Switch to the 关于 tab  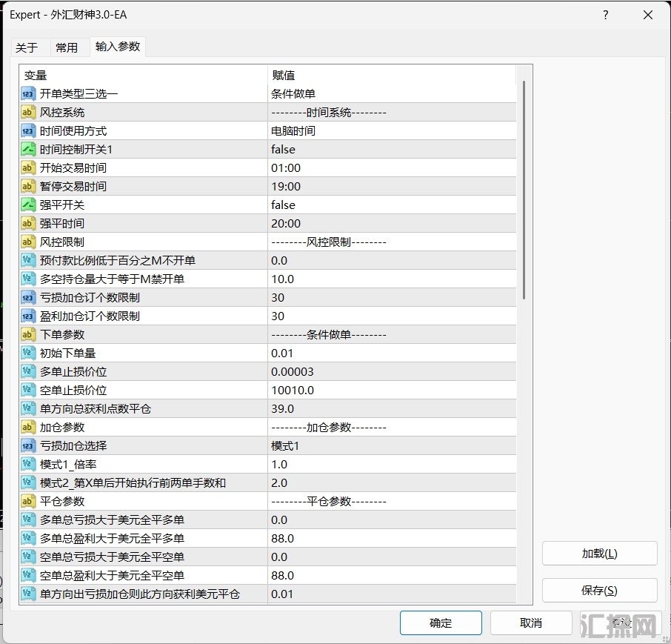pyautogui.click(x=27, y=47)
